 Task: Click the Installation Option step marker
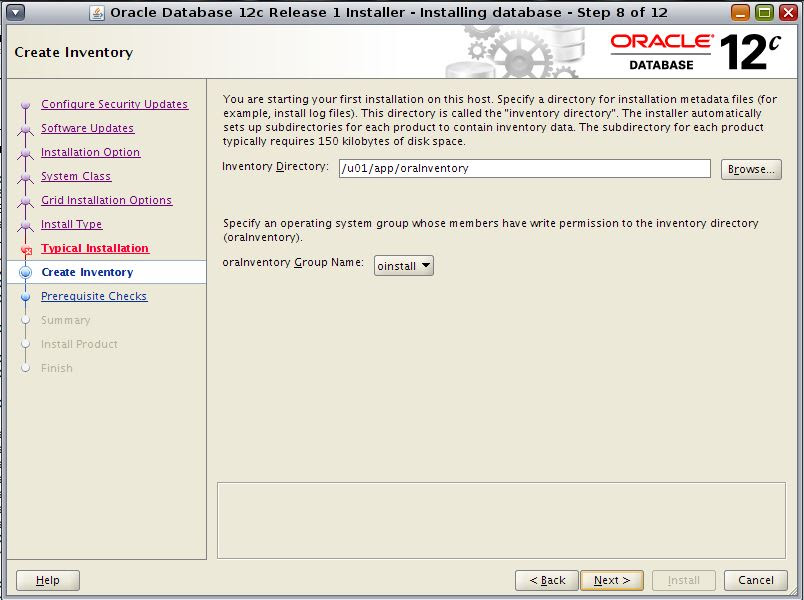(26, 153)
